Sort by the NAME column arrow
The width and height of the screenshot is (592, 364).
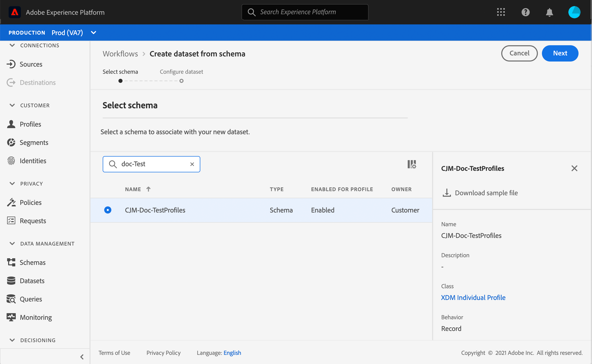[x=148, y=189]
